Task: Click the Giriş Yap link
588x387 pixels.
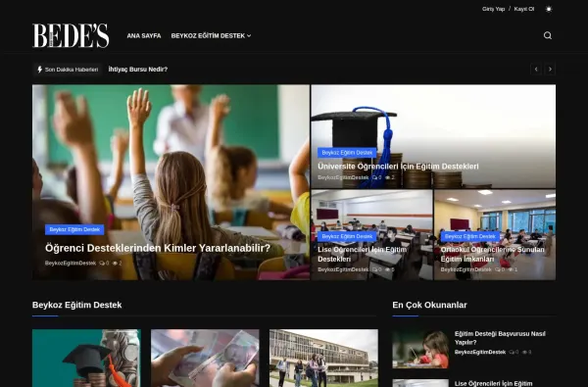Action: [x=494, y=9]
